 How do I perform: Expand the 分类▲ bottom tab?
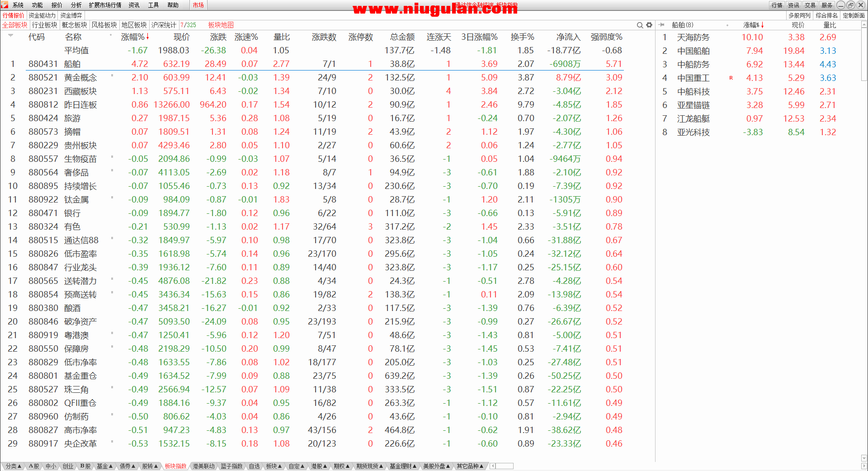tap(14, 466)
